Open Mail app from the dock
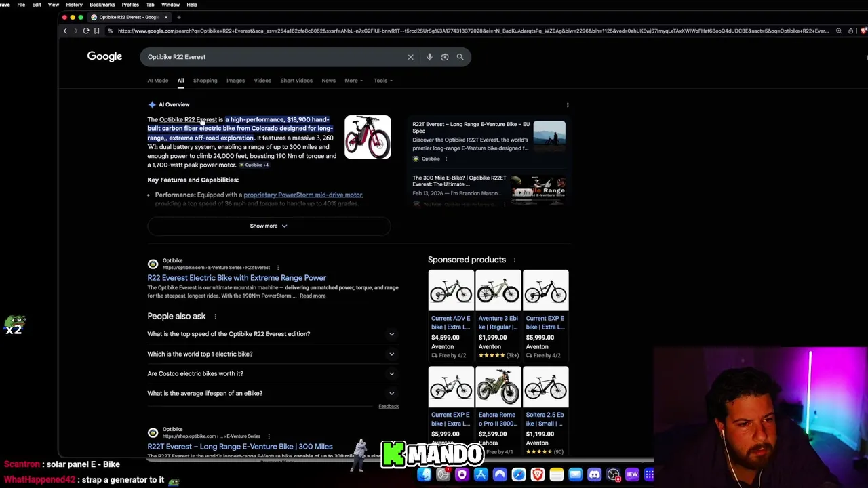The height and width of the screenshot is (488, 868). pos(575,475)
